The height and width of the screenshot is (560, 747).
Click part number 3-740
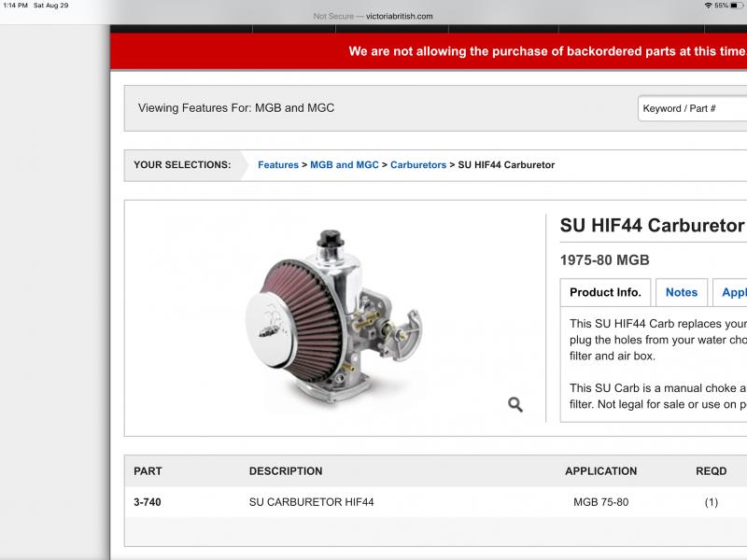148,502
